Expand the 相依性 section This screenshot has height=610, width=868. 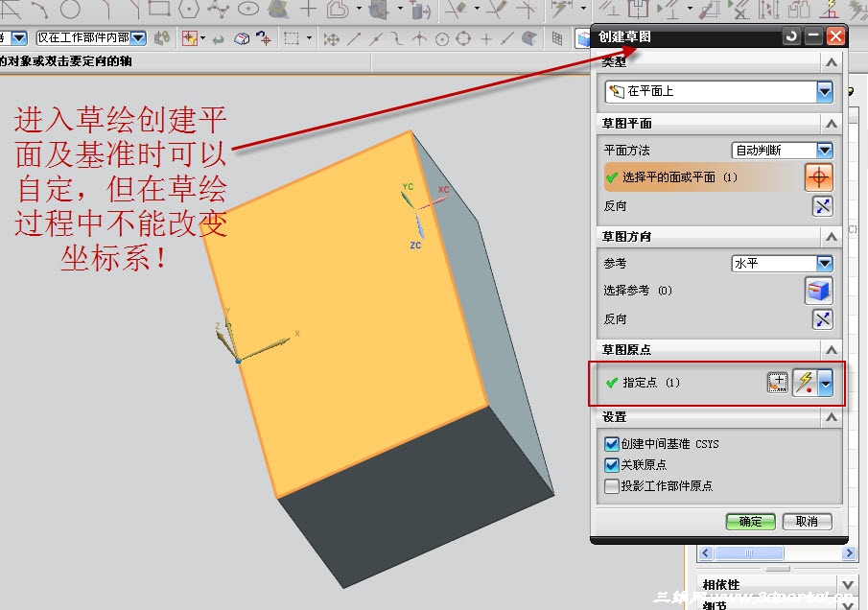tap(848, 584)
